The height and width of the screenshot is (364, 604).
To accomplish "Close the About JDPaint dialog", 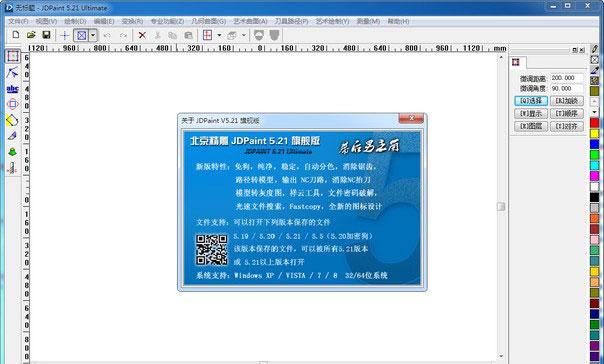I will (x=411, y=118).
